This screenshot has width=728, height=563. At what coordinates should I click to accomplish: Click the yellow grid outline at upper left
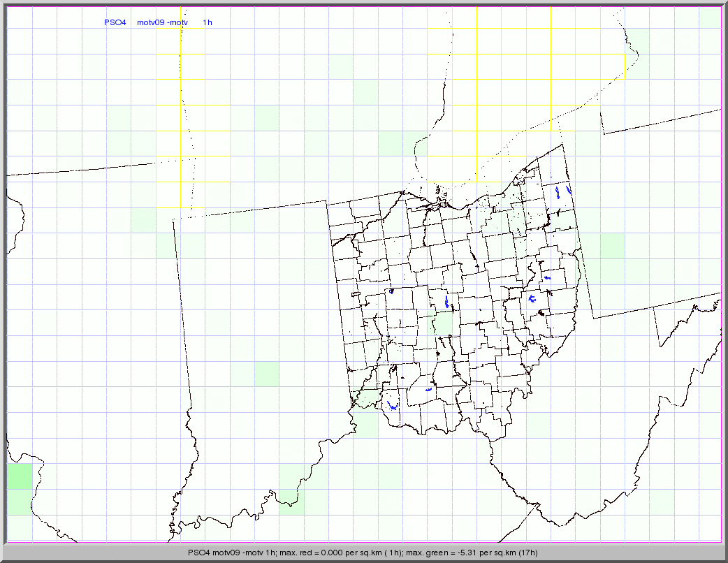point(182,105)
